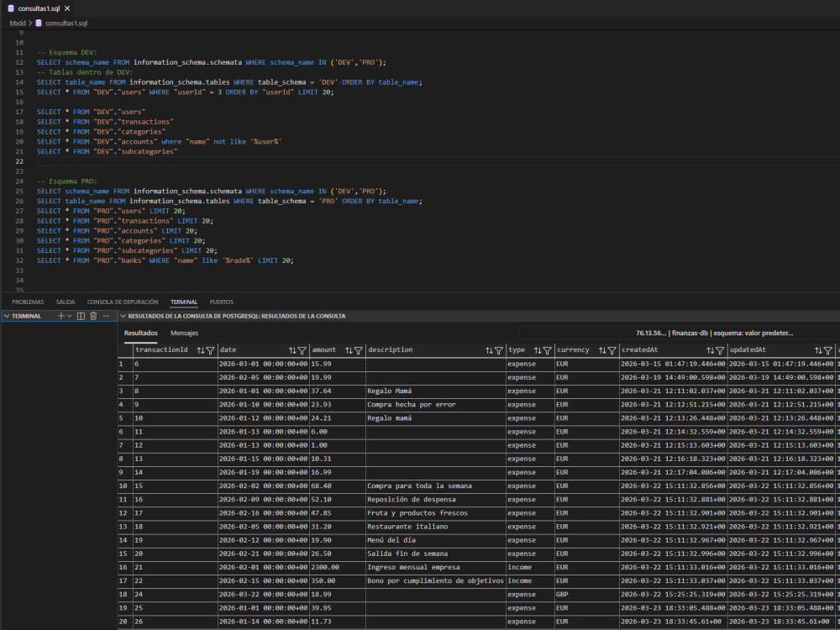Screen dimensions: 840x630
Task: Select the consultas1.sql editor tab
Action: [x=39, y=8]
